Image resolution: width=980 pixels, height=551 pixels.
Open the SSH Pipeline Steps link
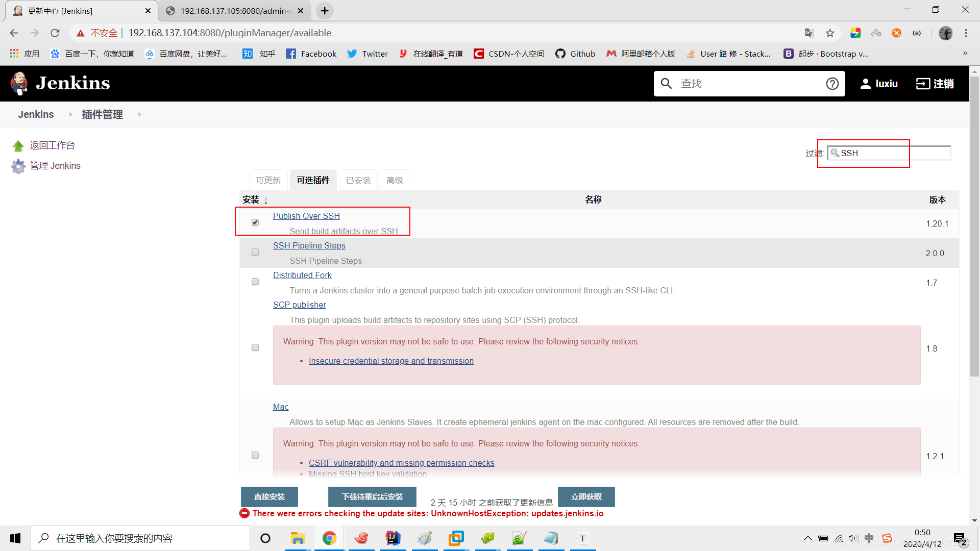(x=309, y=246)
